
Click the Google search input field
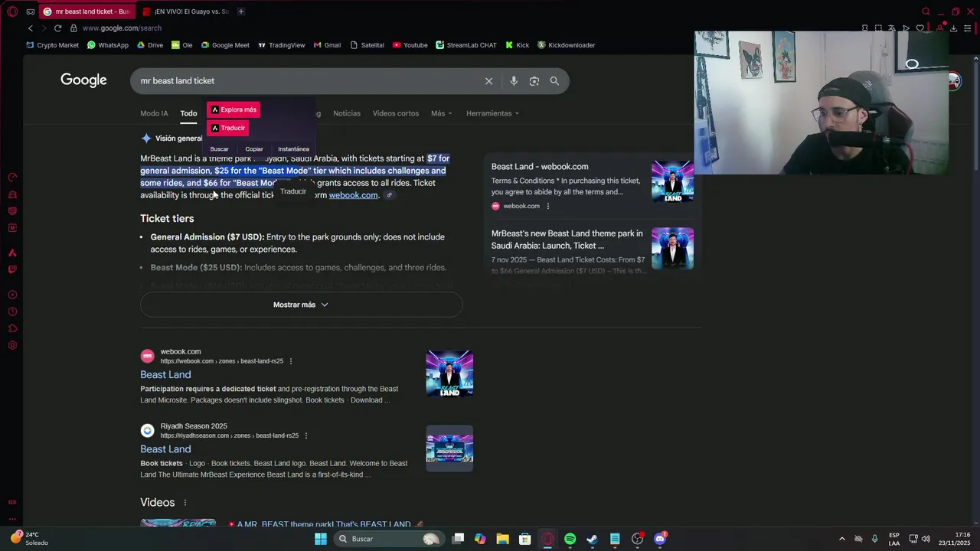click(x=306, y=81)
